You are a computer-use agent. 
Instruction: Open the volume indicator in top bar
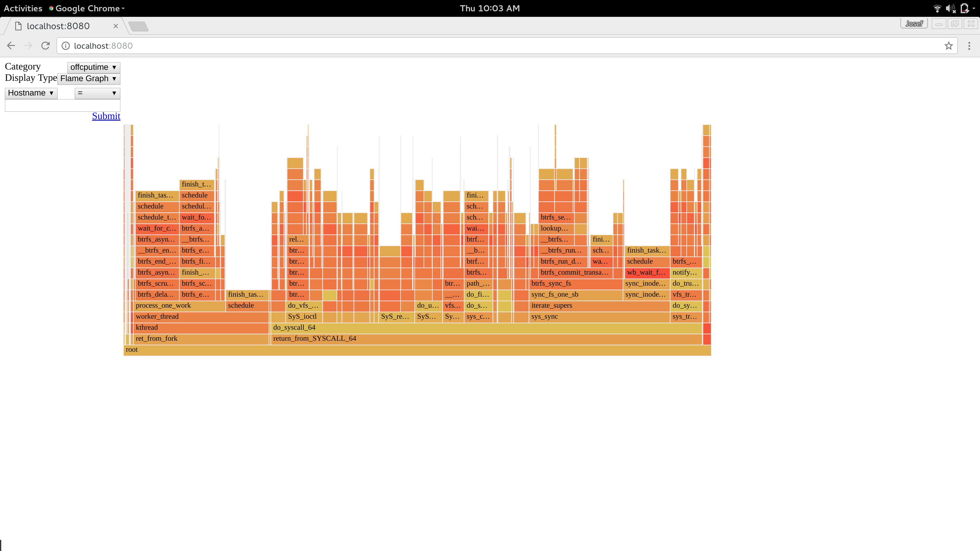[x=950, y=8]
